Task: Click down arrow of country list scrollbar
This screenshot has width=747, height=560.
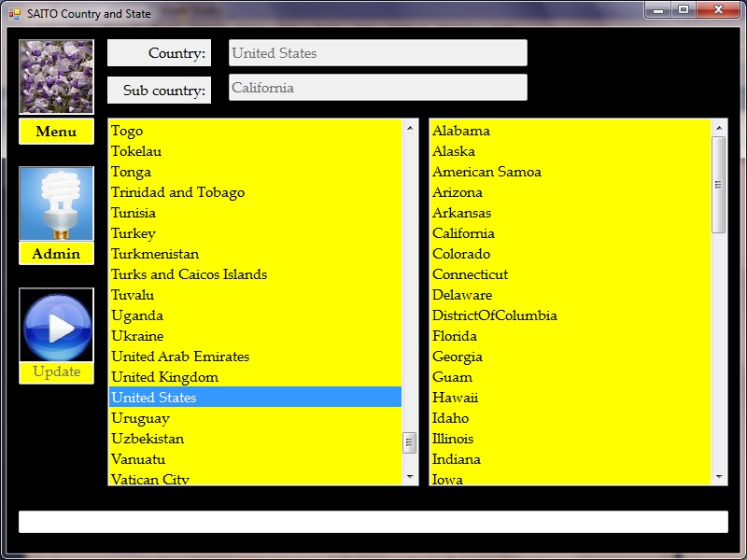Action: [x=410, y=476]
